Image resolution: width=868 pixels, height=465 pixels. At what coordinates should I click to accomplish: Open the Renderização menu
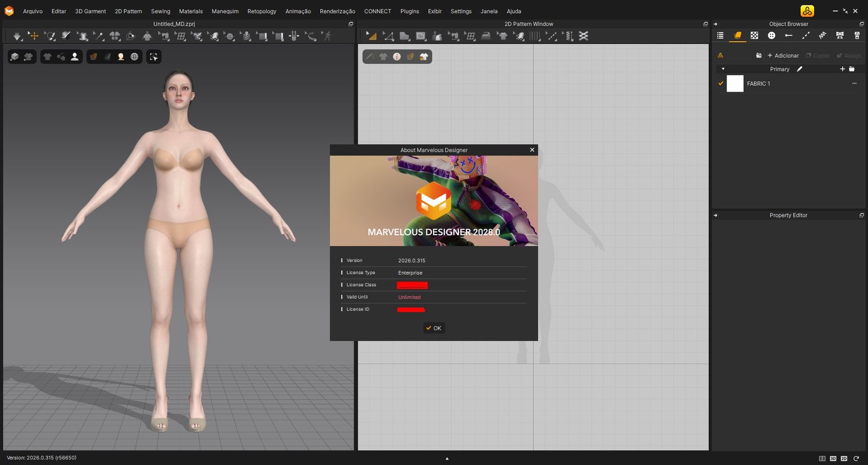[x=337, y=11]
